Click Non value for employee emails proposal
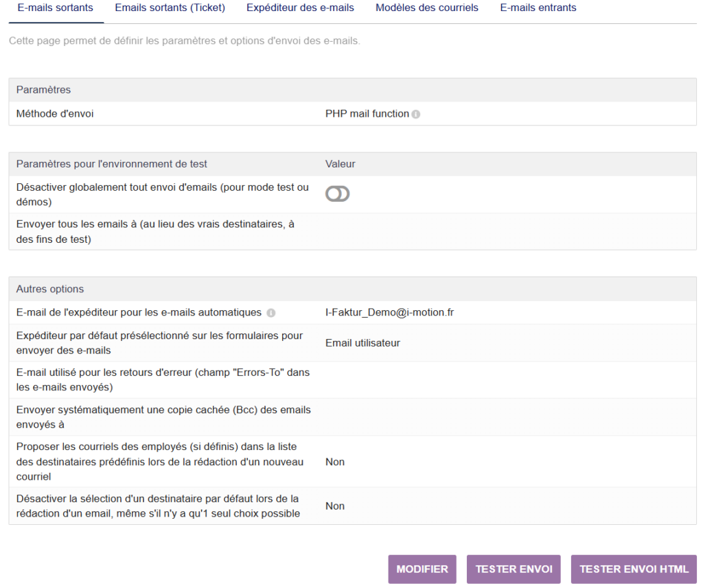This screenshot has height=588, width=703. 335,462
